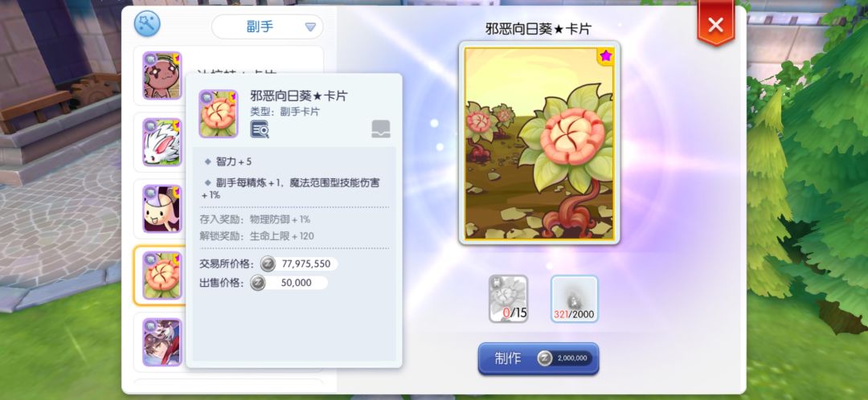Open the 副手 dropdown selector
The width and height of the screenshot is (868, 400).
(x=268, y=27)
